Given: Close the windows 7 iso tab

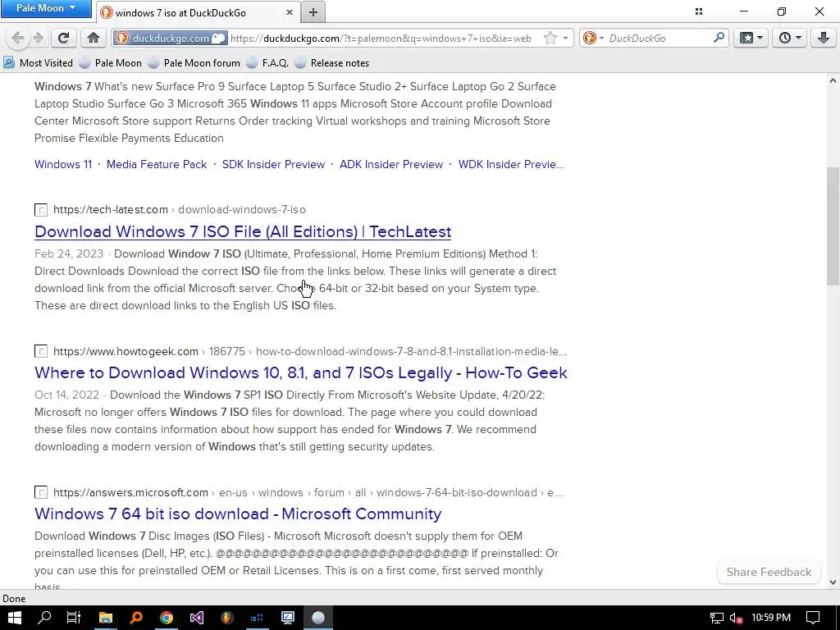Looking at the screenshot, I should pos(290,12).
